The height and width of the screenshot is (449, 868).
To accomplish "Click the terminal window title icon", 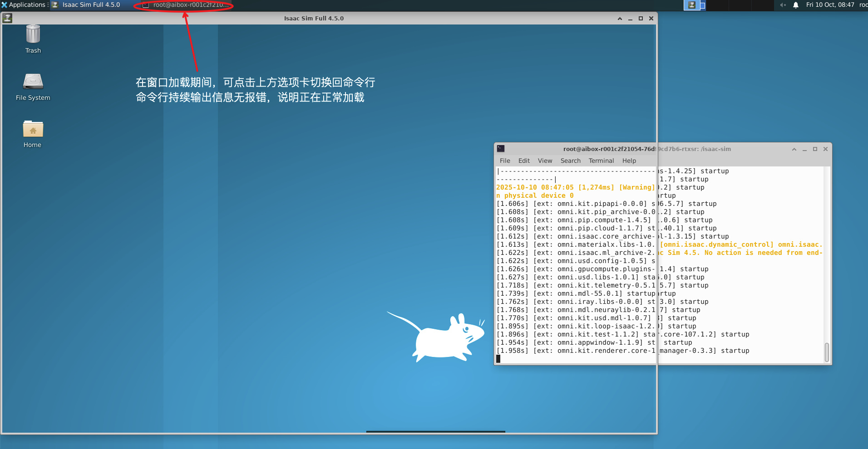I will 501,149.
